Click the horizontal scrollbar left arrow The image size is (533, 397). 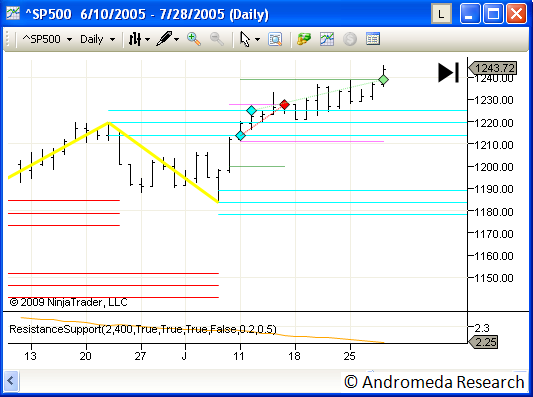pos(11,381)
